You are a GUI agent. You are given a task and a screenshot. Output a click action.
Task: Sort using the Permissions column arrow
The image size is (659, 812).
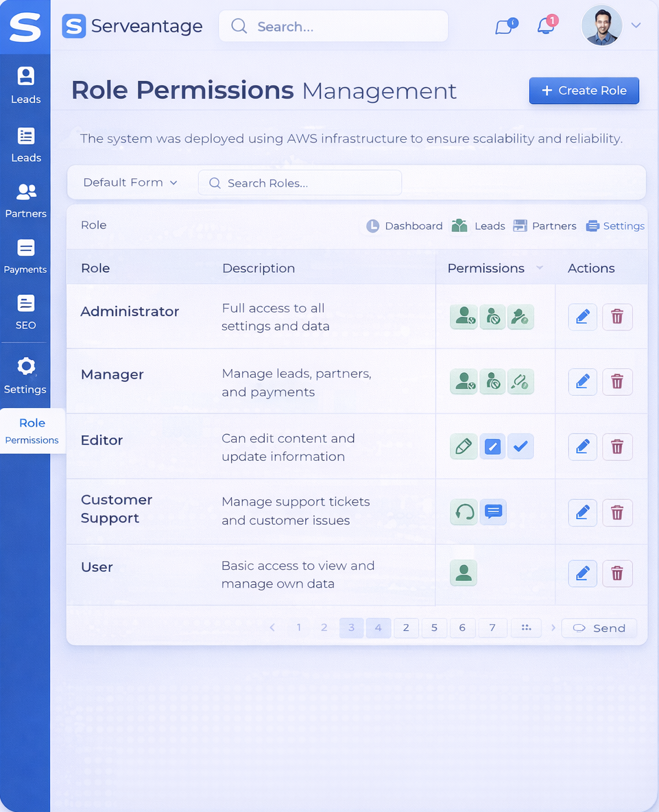(x=540, y=268)
